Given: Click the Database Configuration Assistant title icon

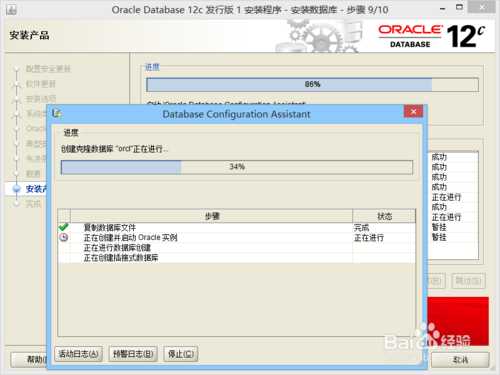Looking at the screenshot, I should point(57,113).
